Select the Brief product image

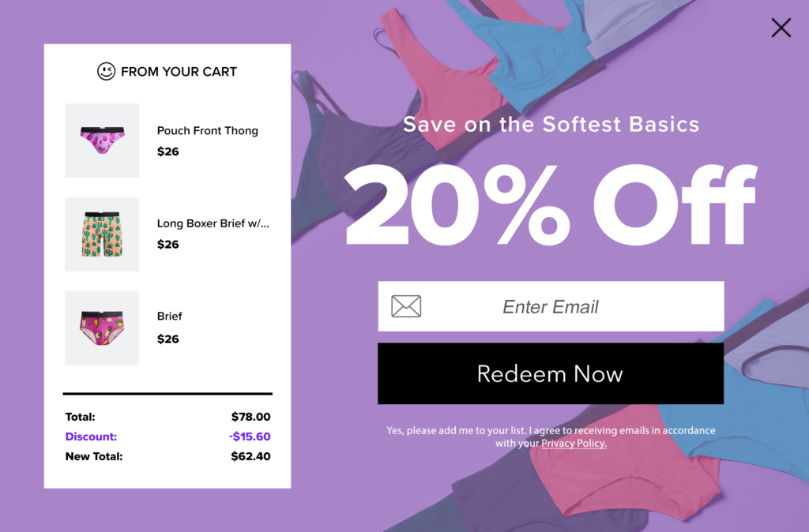[102, 328]
